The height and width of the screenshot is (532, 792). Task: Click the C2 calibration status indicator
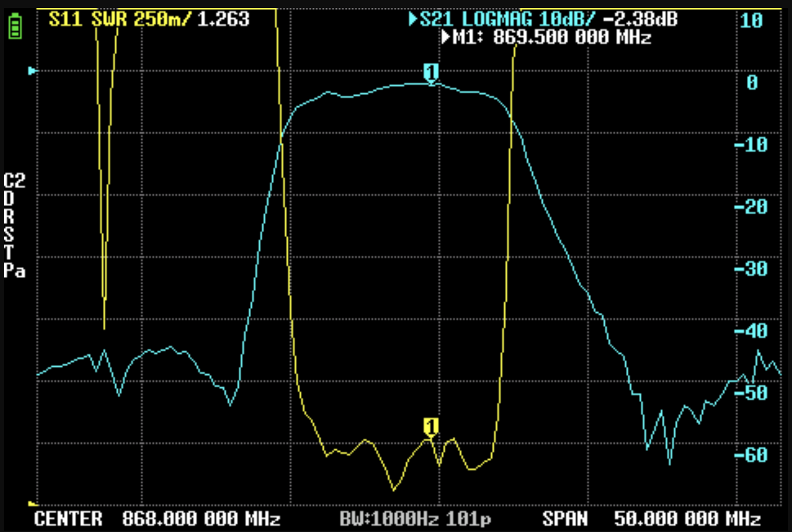[x=14, y=181]
